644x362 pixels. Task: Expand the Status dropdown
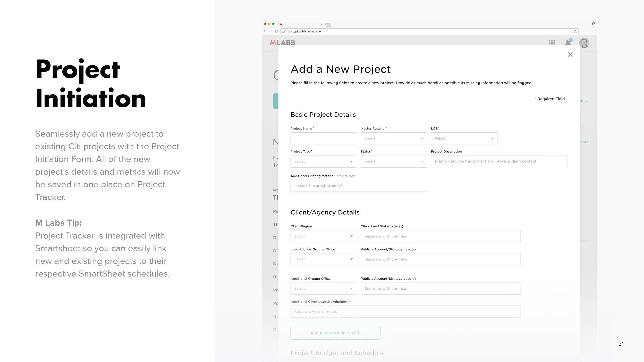pos(394,161)
